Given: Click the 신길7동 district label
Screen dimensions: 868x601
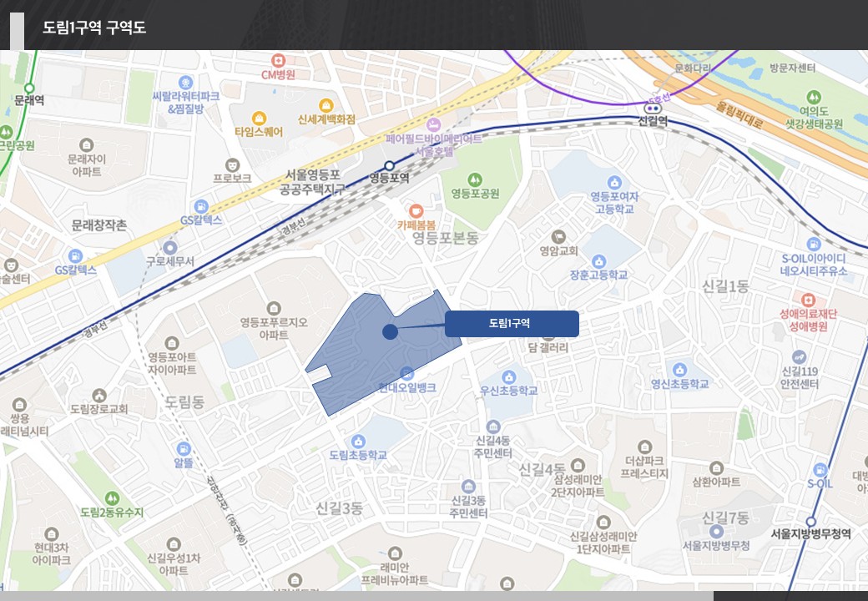Looking at the screenshot, I should click(x=725, y=518).
